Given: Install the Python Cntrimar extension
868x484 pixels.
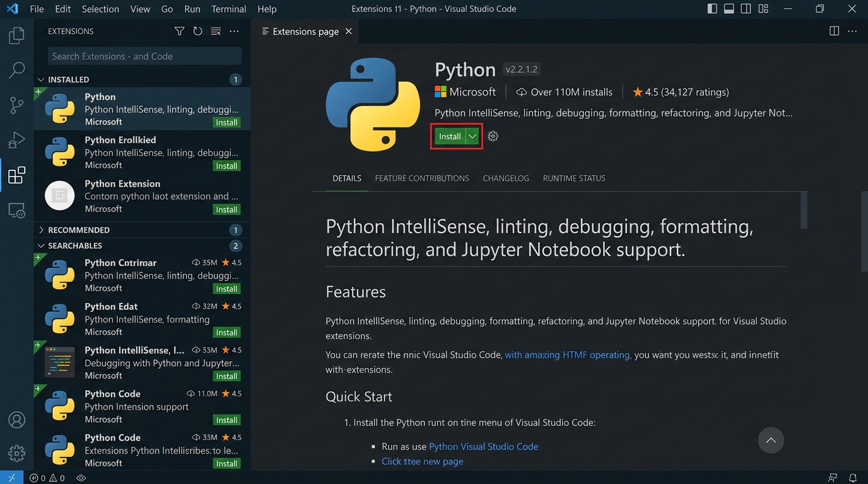Looking at the screenshot, I should tap(226, 289).
